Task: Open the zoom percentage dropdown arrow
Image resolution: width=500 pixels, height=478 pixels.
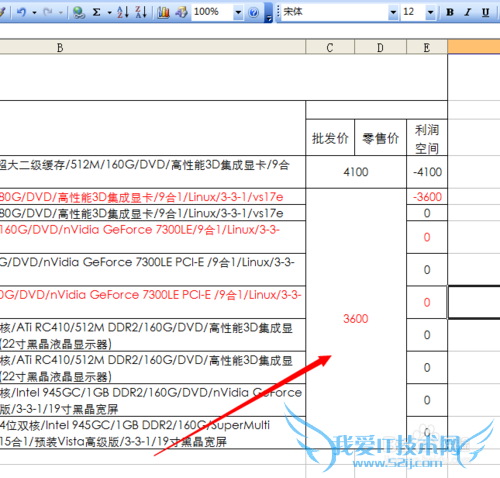Action: pyautogui.click(x=238, y=13)
